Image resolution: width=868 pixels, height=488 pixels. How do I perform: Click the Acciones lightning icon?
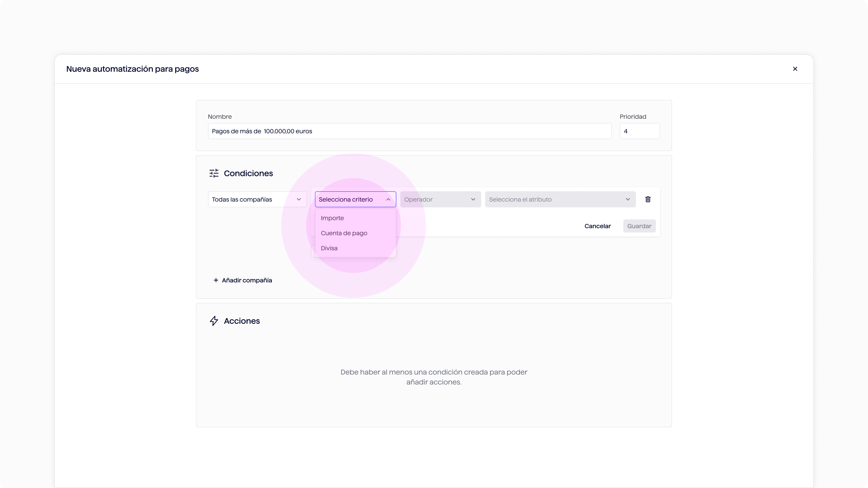214,321
